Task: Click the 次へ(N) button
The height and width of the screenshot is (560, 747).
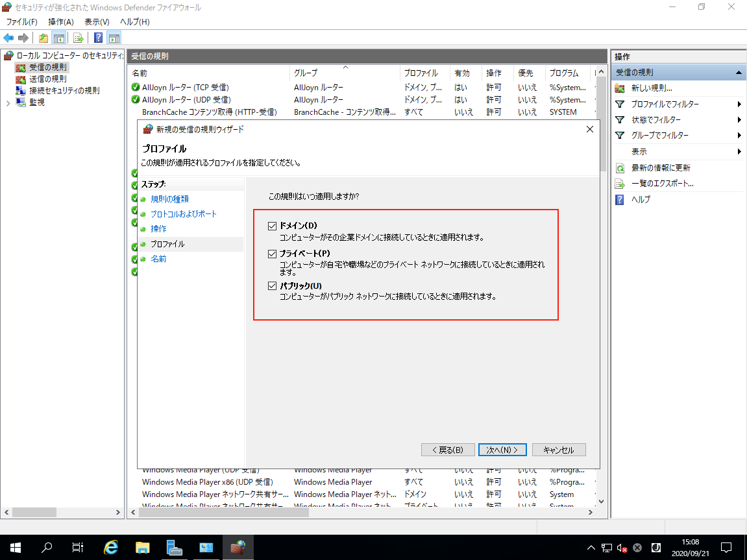Action: pyautogui.click(x=502, y=450)
